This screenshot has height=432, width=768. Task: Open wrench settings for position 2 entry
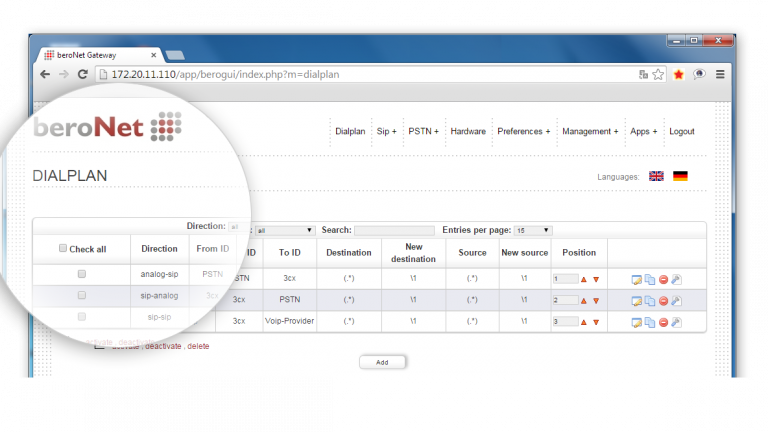click(x=676, y=301)
